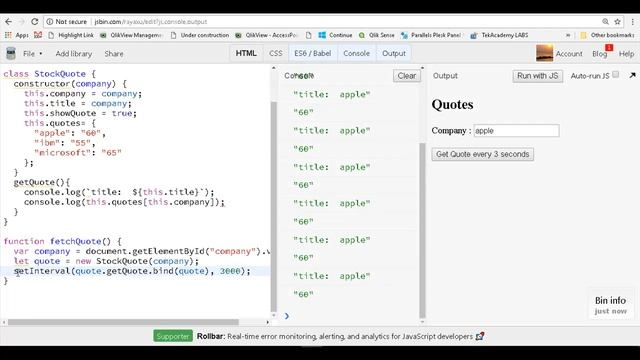Viewport: 640px width, 360px height.
Task: Bookmark this page with the star icon
Action: (618, 22)
